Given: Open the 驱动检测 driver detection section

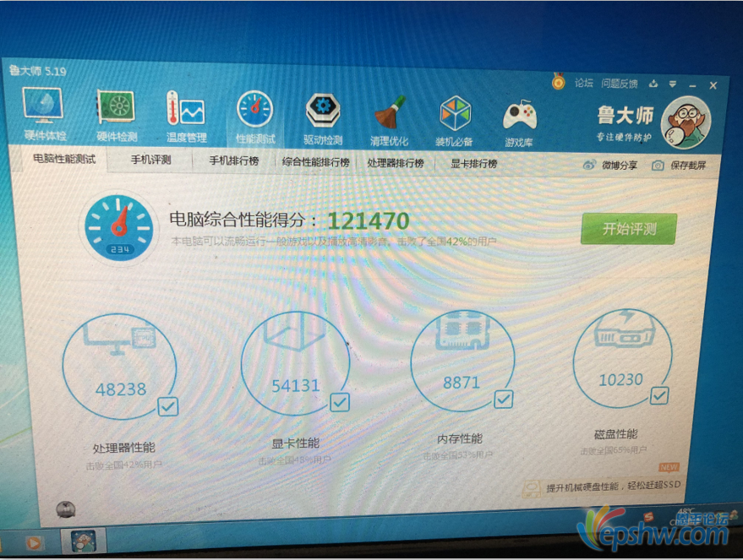Looking at the screenshot, I should click(323, 119).
